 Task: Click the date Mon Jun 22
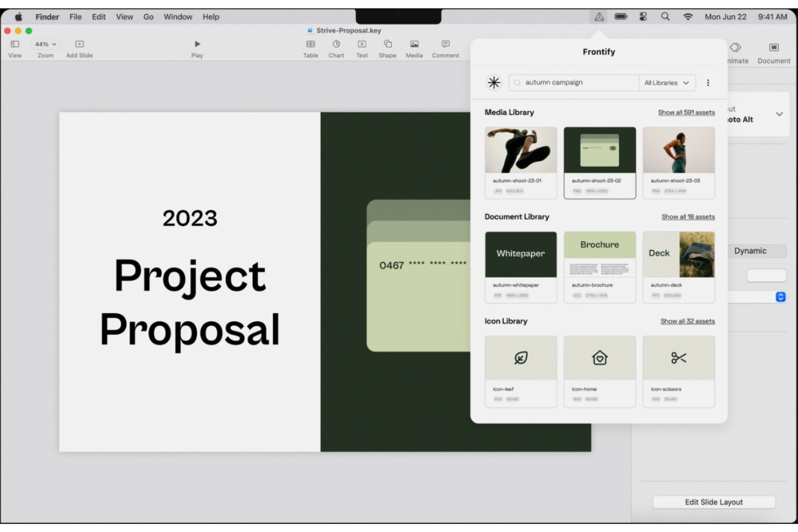[725, 17]
